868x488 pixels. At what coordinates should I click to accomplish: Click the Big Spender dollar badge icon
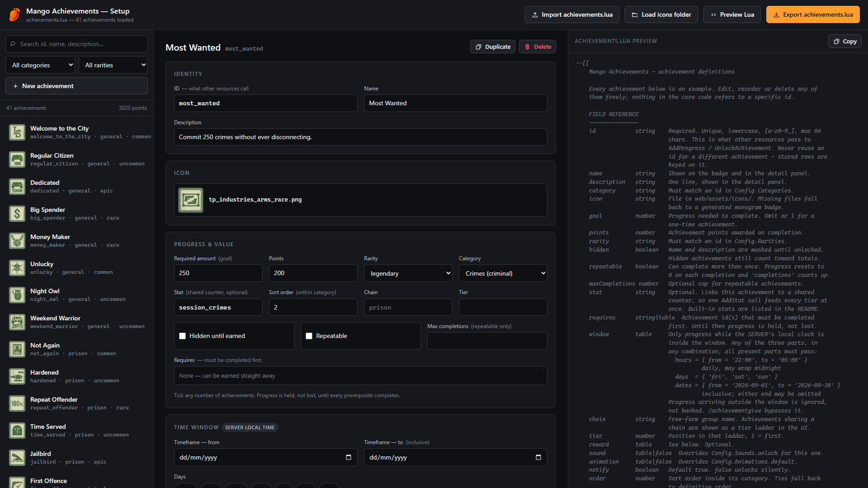click(x=17, y=214)
